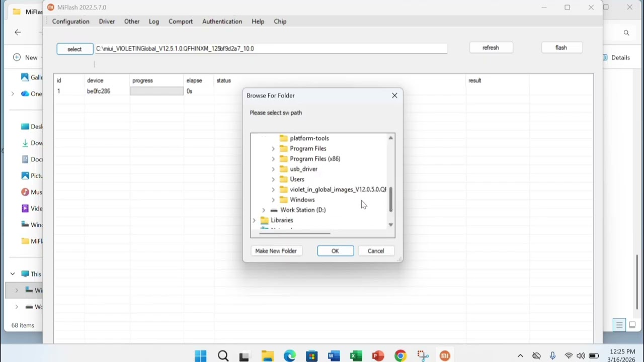Click the MiFlash title bar icon
The width and height of the screenshot is (644, 362).
50,8
